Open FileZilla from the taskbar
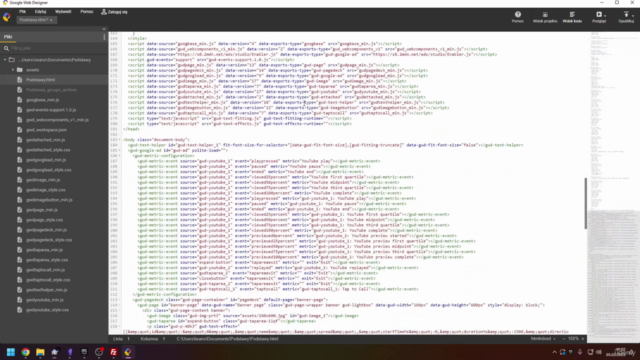Screen dimensions: 640x360 point(113,352)
